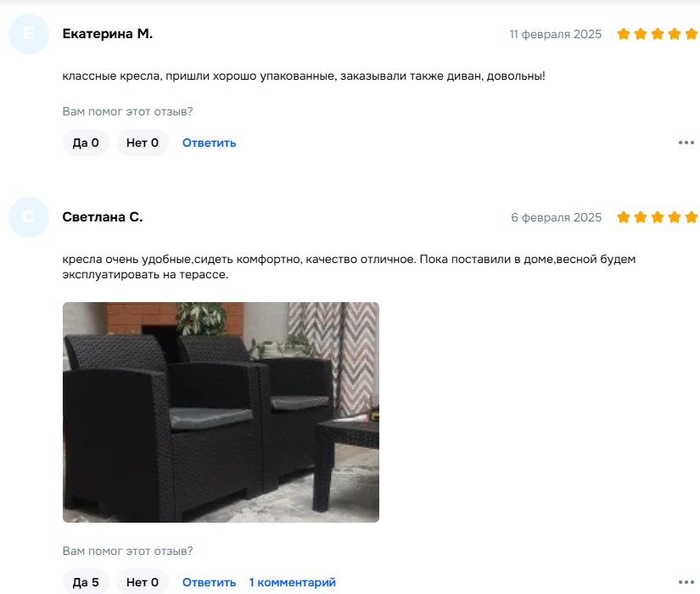The height and width of the screenshot is (594, 700).
Task: Click star rating of Екатерина's review
Action: [x=657, y=34]
